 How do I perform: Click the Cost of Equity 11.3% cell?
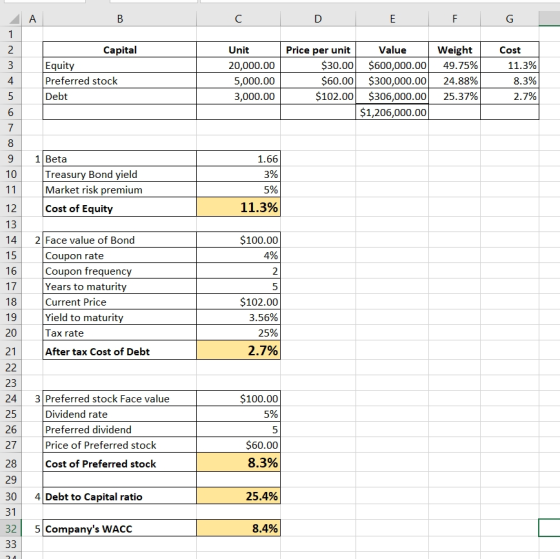click(238, 208)
